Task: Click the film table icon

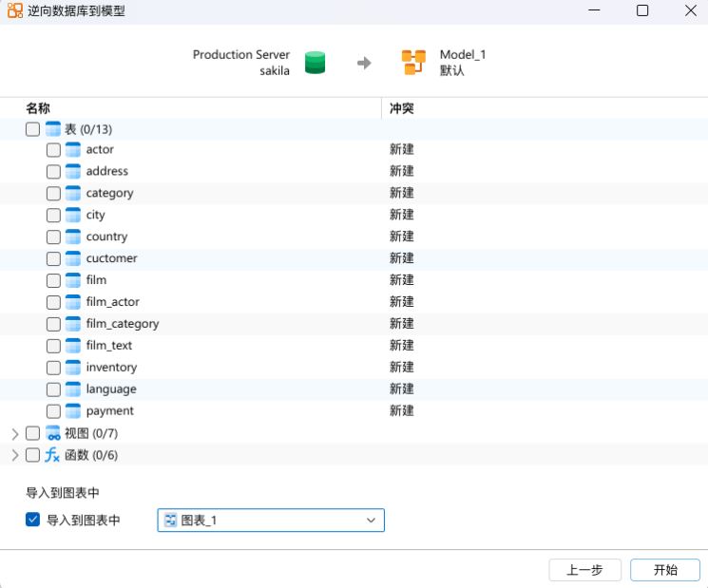Action: pos(72,280)
